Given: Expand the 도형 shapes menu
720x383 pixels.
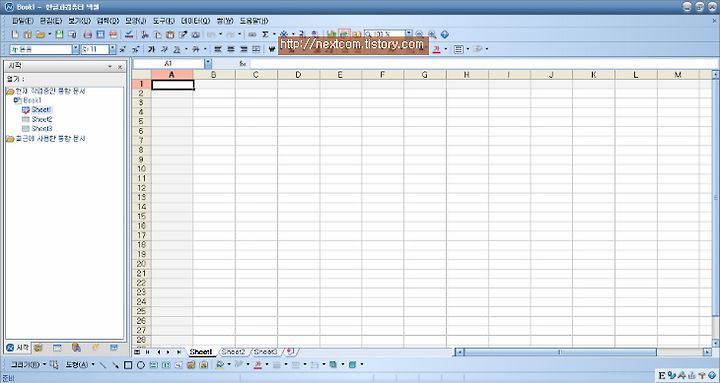Looking at the screenshot, I should (x=80, y=365).
